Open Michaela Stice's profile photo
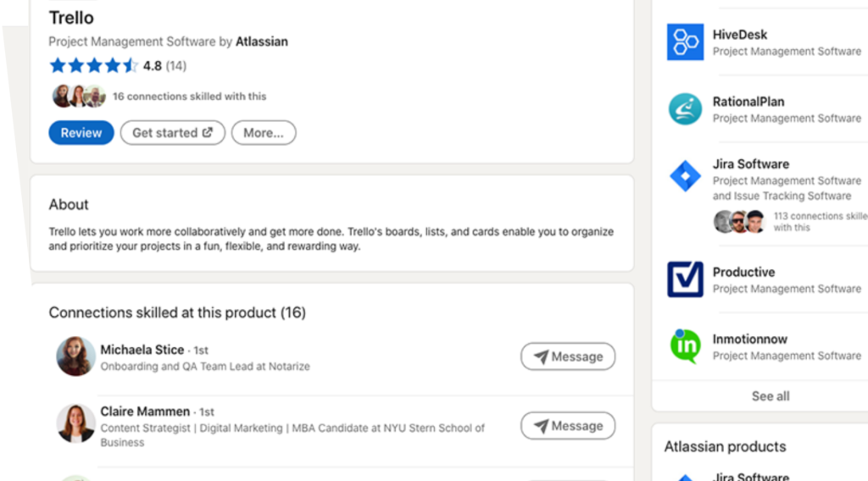 pos(75,357)
